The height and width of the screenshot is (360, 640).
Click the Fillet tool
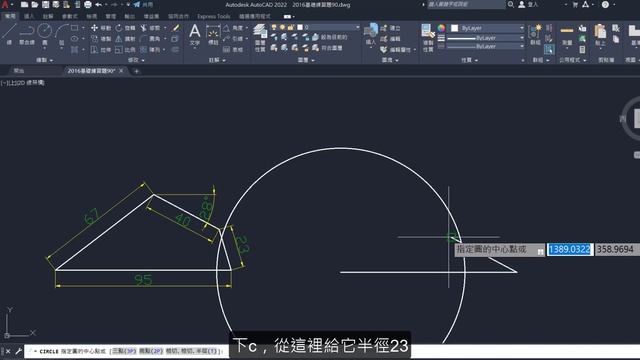tap(149, 39)
